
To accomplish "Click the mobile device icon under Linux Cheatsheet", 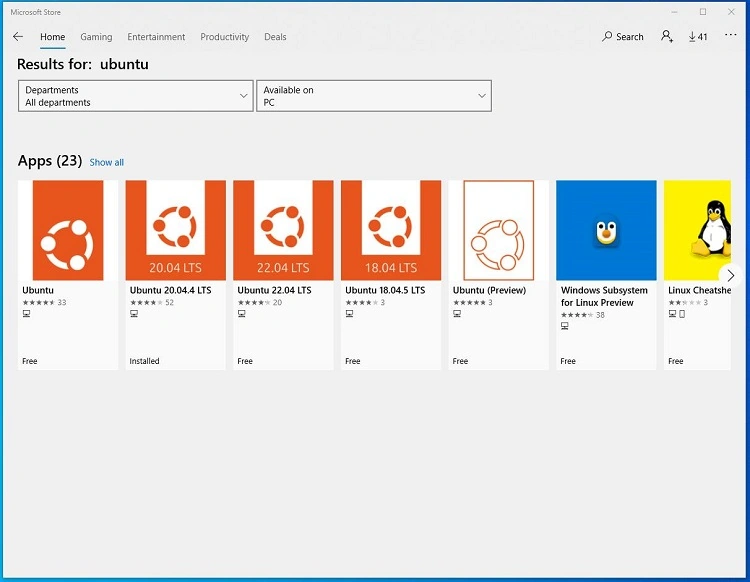I will (682, 314).
